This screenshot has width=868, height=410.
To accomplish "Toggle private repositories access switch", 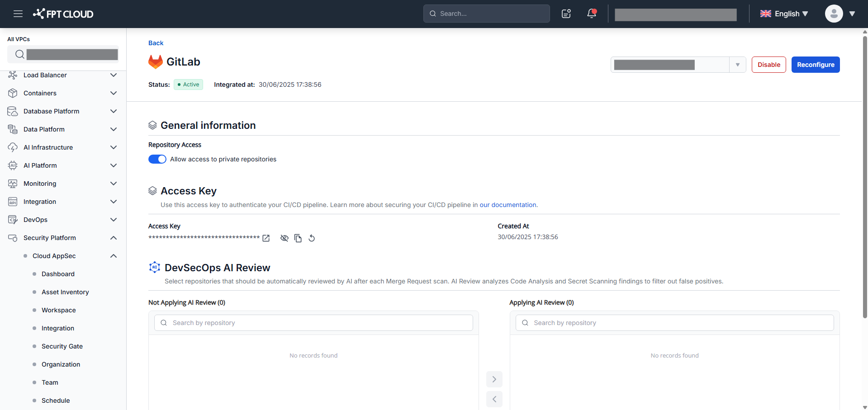I will tap(157, 159).
